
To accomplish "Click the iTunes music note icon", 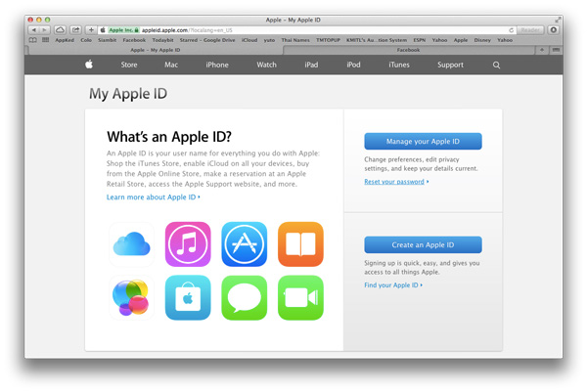I will (188, 244).
